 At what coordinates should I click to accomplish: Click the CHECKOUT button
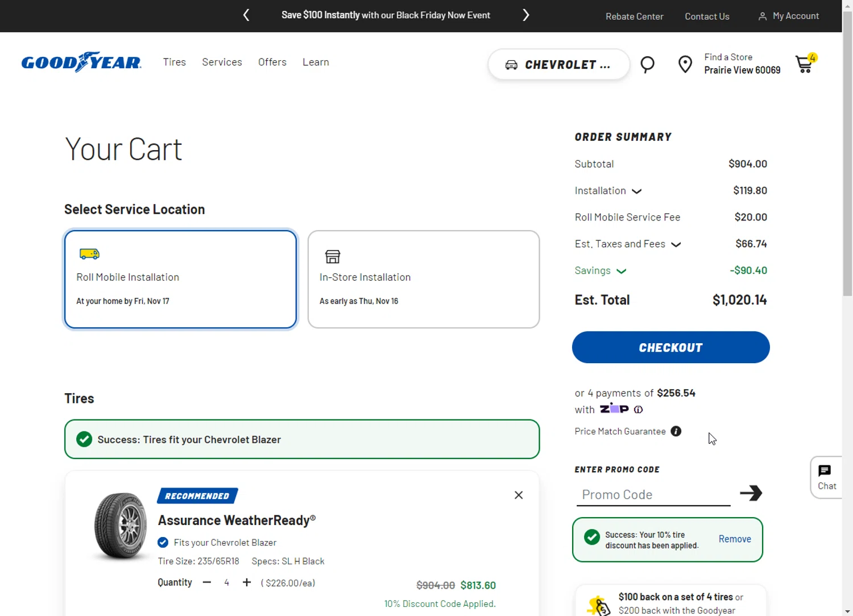(671, 347)
